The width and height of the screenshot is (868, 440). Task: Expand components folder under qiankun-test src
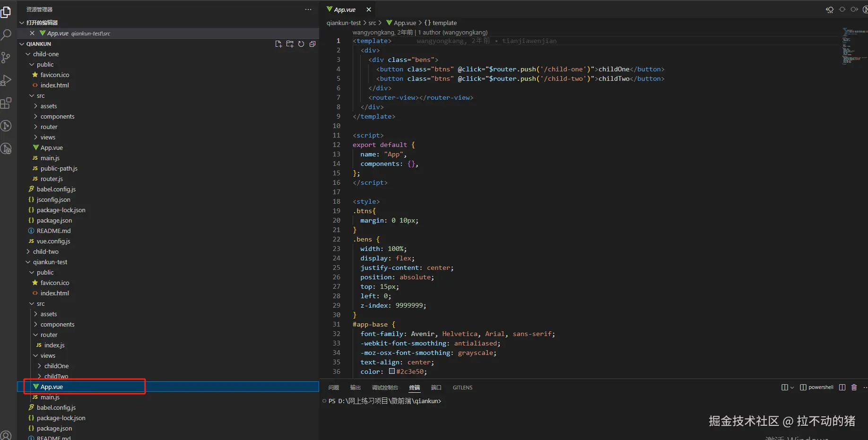[58, 324]
